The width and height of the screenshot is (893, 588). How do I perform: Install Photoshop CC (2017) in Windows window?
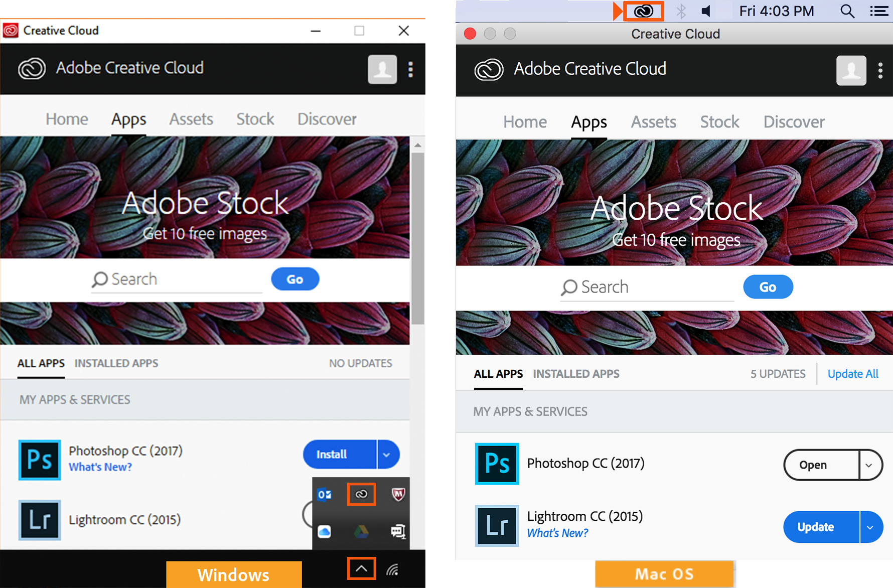coord(340,454)
